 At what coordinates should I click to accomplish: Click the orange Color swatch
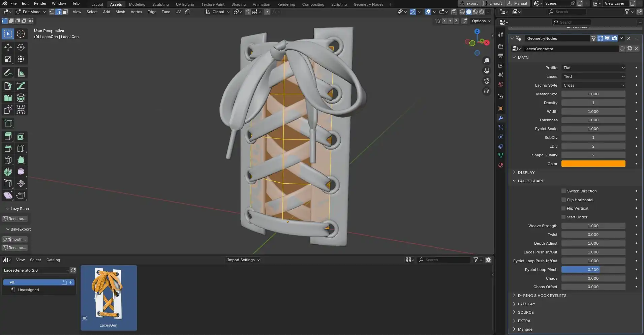point(593,163)
